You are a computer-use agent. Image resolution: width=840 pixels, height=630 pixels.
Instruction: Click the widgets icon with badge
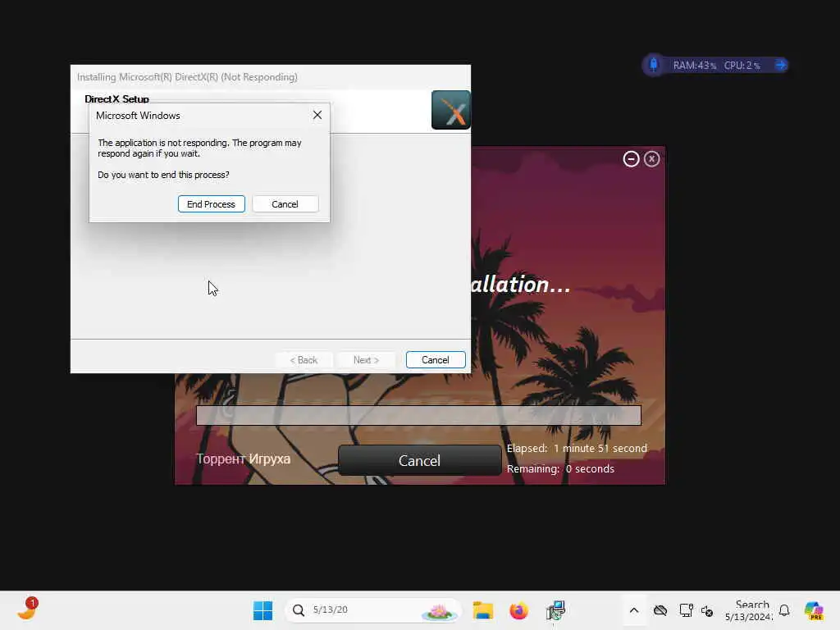(x=27, y=609)
